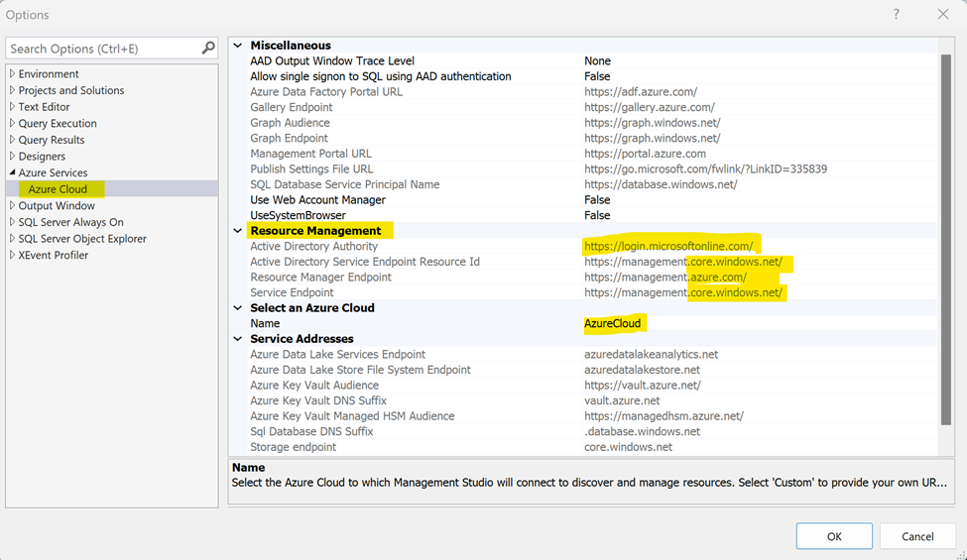Click the OK button

pyautogui.click(x=834, y=536)
